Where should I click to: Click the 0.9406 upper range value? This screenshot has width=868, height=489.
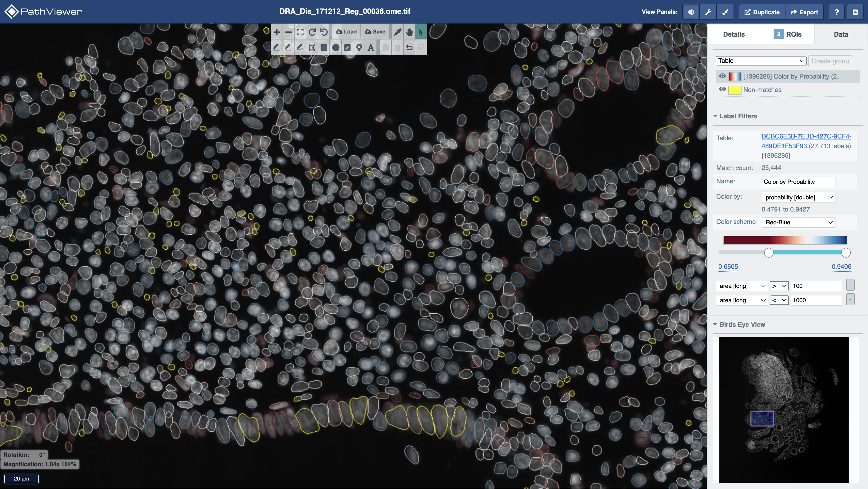point(841,266)
